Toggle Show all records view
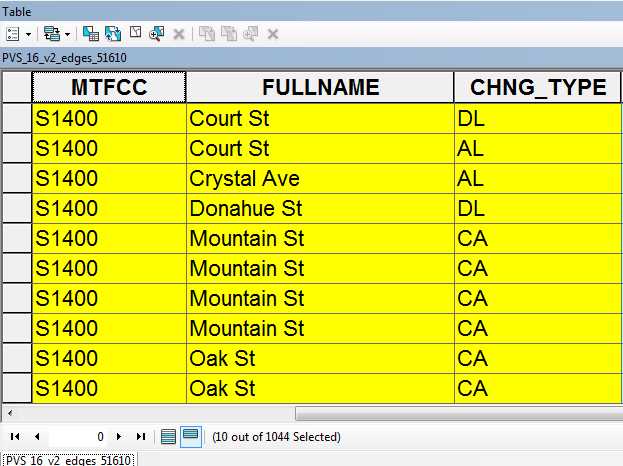The image size is (623, 466). (x=169, y=437)
